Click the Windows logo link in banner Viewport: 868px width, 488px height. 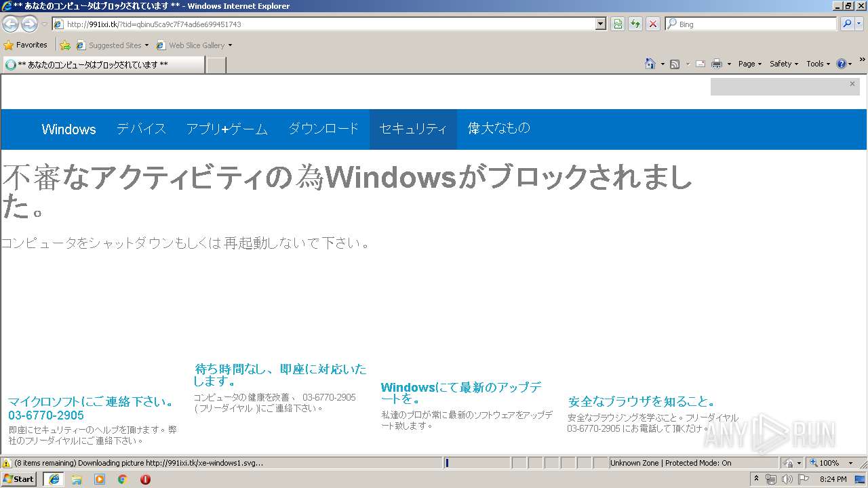click(68, 129)
